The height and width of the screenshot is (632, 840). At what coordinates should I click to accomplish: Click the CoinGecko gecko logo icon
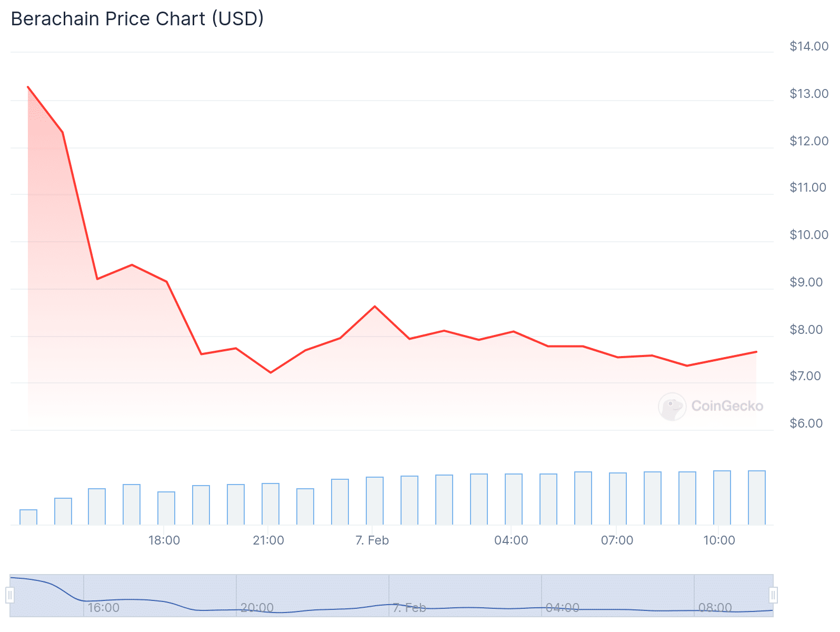pyautogui.click(x=672, y=407)
